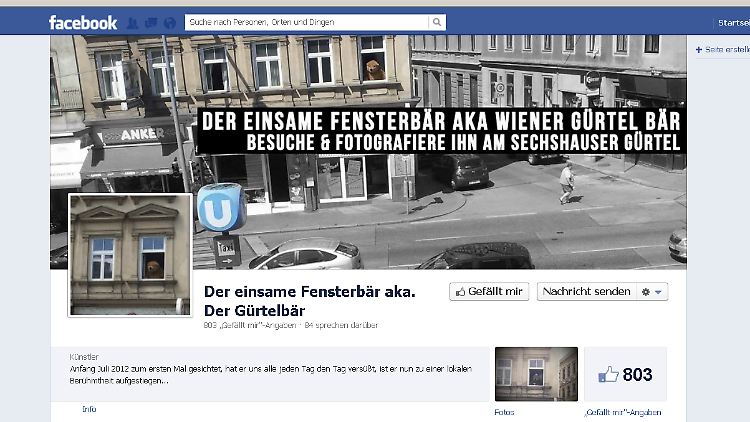Open the gear settings dropdown
The image size is (750, 422).
[652, 291]
